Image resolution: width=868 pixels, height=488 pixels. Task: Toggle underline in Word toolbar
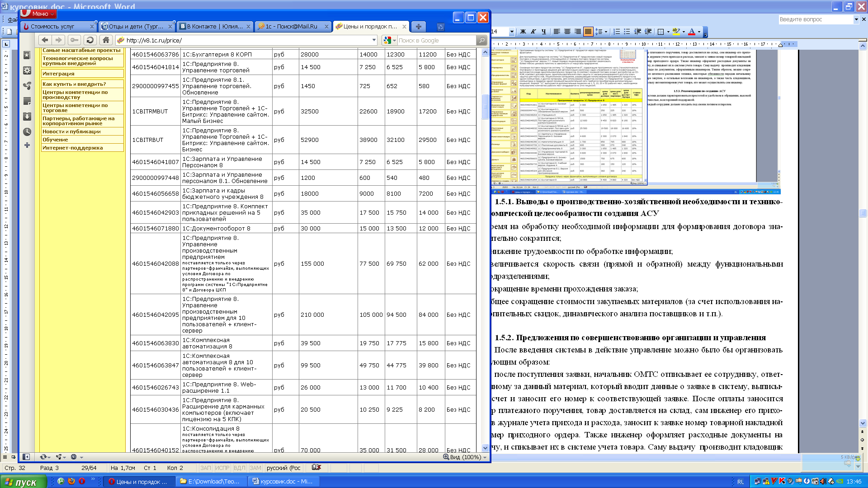coord(543,32)
